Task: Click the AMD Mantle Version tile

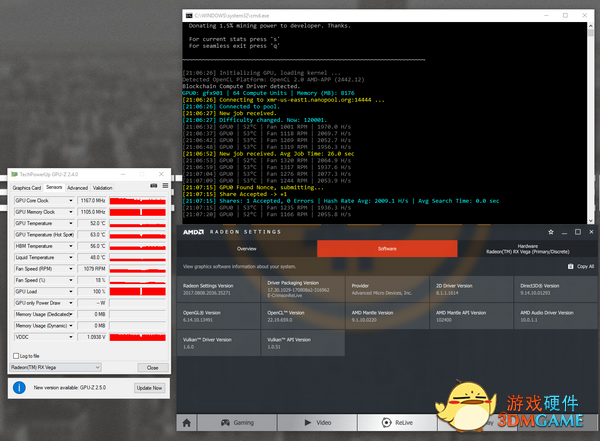Action: click(387, 316)
